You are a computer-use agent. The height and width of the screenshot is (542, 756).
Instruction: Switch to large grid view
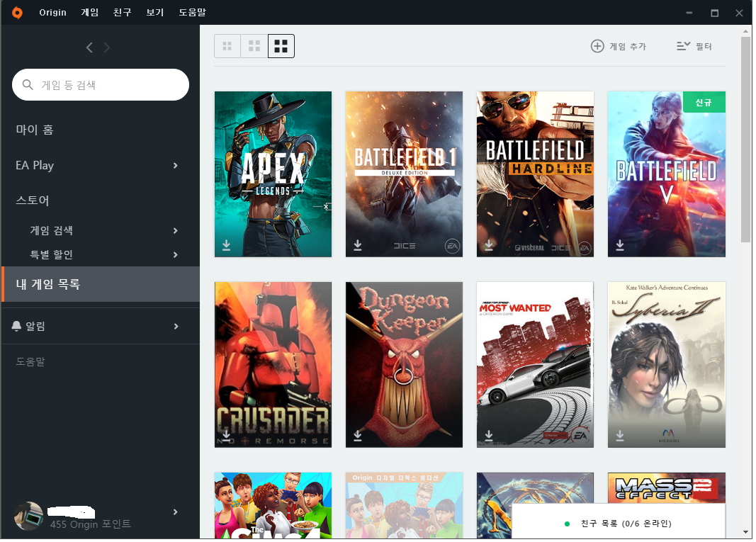pos(281,46)
